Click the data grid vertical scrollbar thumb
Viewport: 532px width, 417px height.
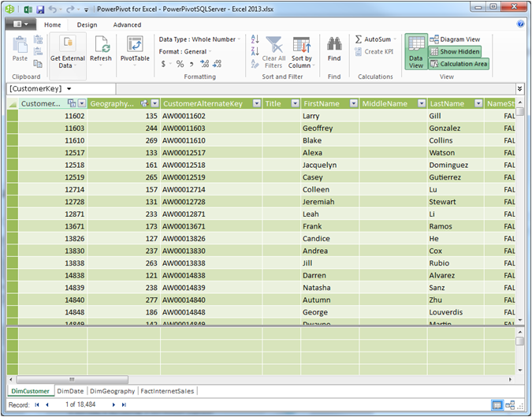tap(520, 112)
